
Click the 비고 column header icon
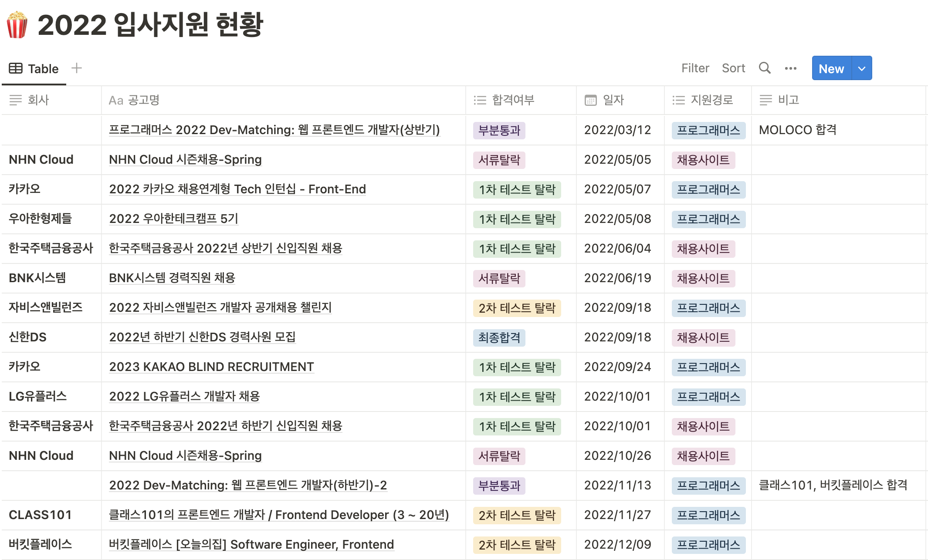(765, 100)
